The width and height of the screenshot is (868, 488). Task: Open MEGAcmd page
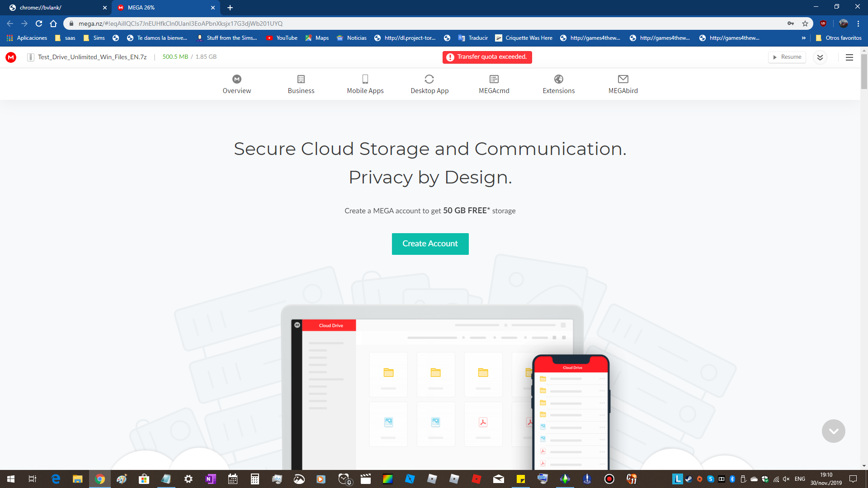tap(494, 84)
